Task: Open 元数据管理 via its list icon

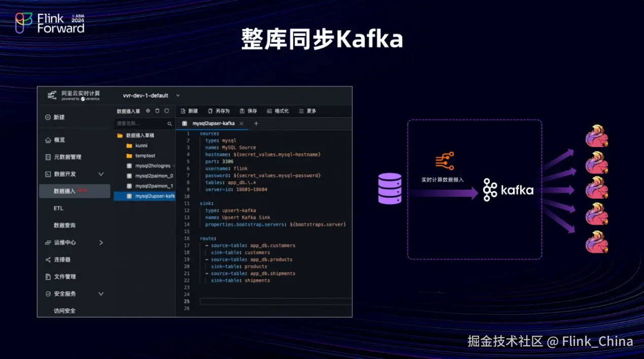Action: [48, 157]
